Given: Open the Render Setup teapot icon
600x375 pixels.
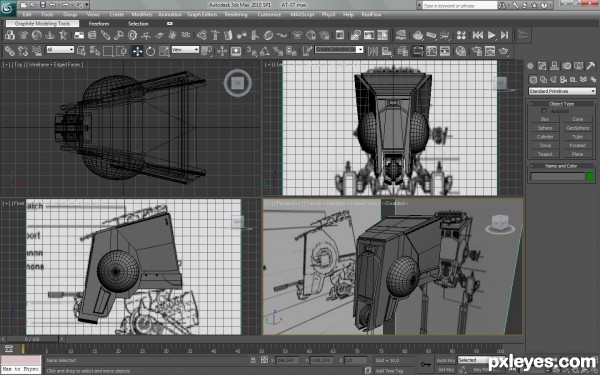Looking at the screenshot, I should pyautogui.click(x=477, y=51).
